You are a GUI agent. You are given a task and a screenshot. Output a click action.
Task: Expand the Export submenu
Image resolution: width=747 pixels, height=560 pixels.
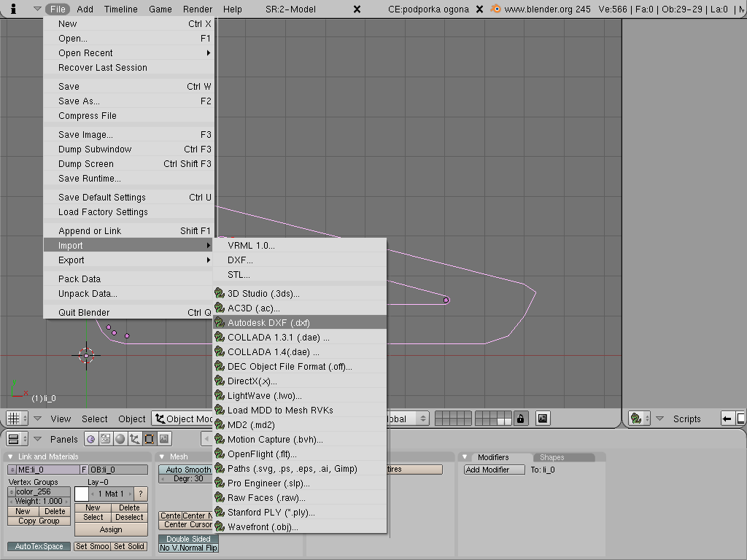[x=128, y=260]
